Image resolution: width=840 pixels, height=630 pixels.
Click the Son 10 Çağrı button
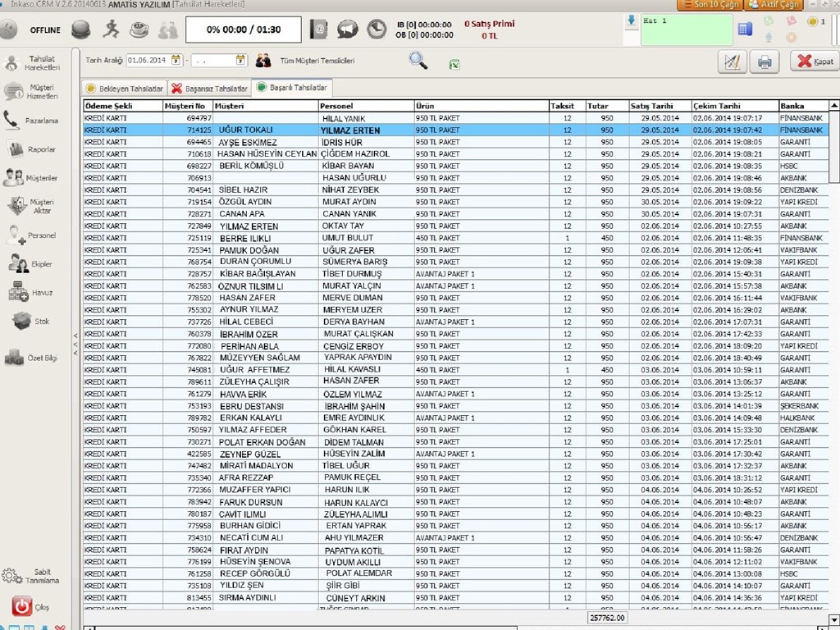pyautogui.click(x=710, y=5)
